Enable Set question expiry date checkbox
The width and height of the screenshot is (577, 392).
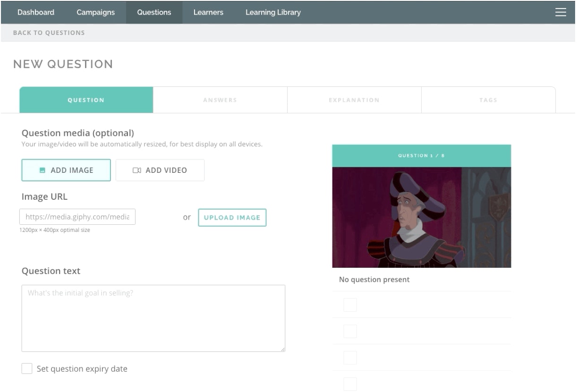(27, 369)
